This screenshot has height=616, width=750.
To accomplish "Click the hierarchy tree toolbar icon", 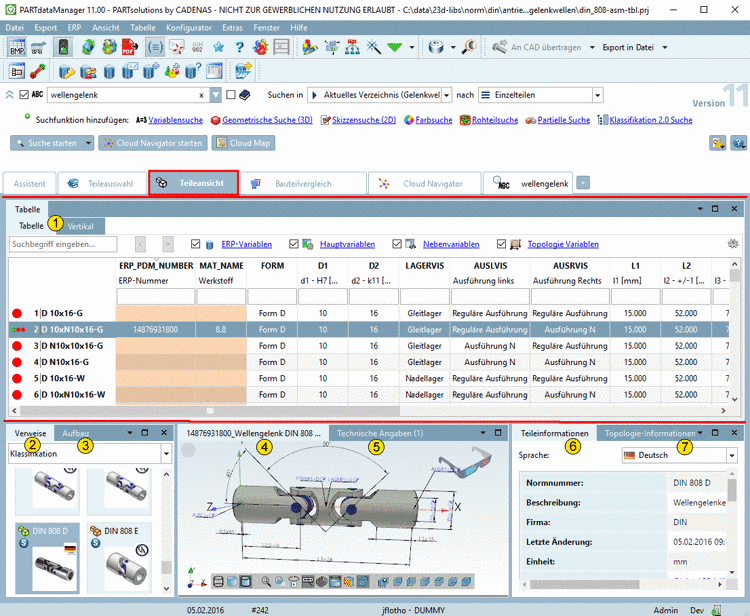I will pyautogui.click(x=352, y=47).
